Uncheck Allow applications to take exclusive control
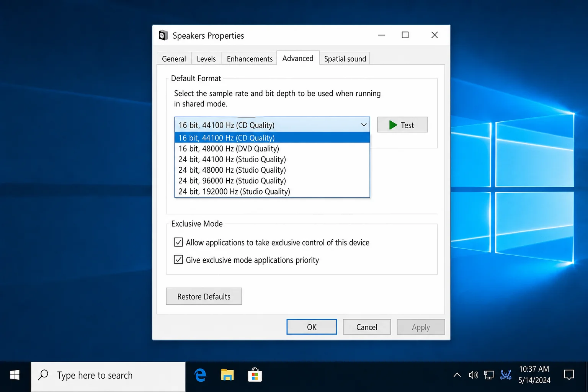The image size is (588, 392). click(x=178, y=242)
